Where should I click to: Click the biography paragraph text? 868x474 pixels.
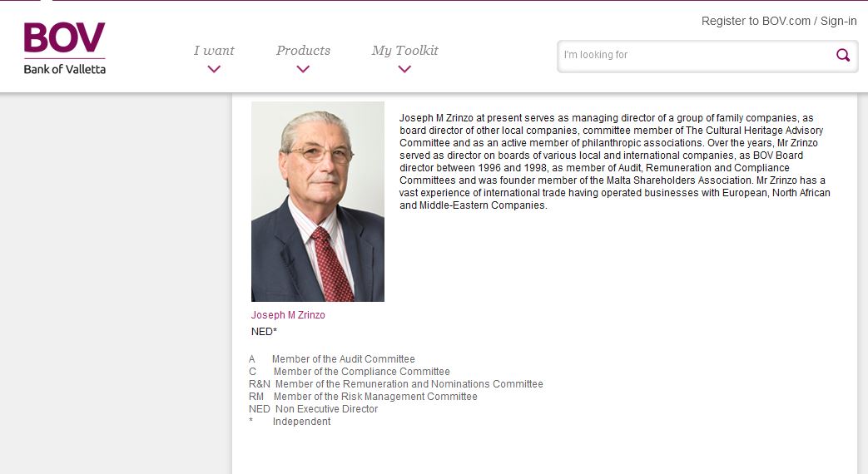(614, 161)
